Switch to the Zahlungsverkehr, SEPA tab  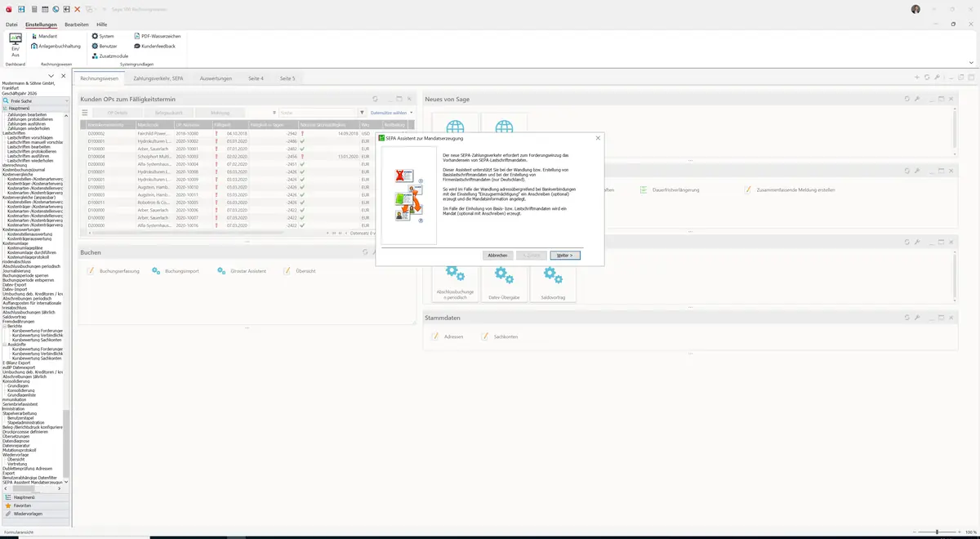pyautogui.click(x=158, y=78)
